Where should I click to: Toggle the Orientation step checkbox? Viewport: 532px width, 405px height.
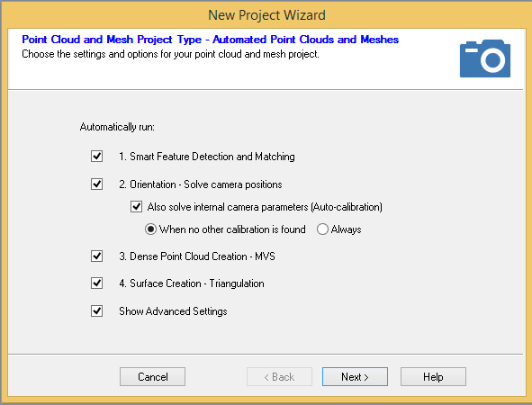(96, 184)
